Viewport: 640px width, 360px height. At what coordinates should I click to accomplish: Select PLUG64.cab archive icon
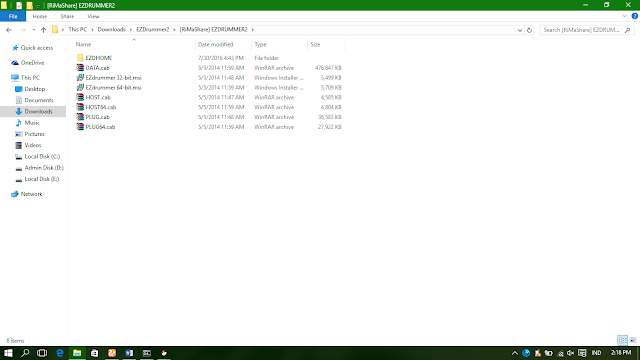click(80, 127)
